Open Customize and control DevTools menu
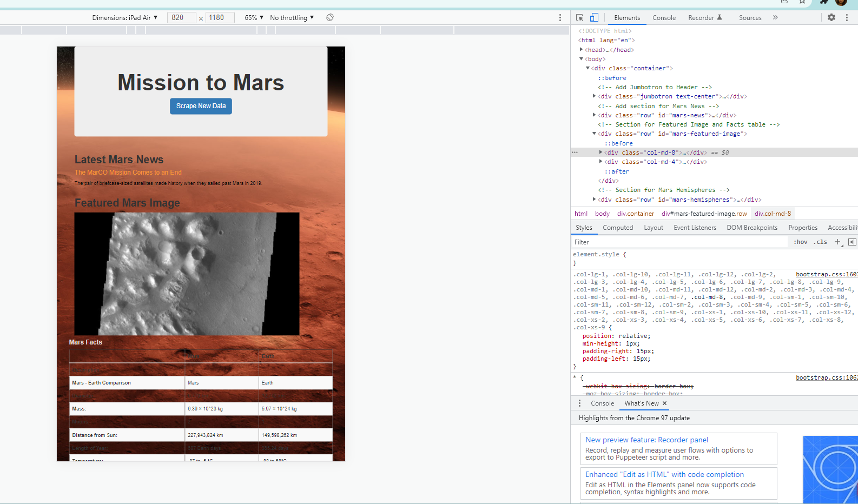This screenshot has width=858, height=504. point(847,17)
